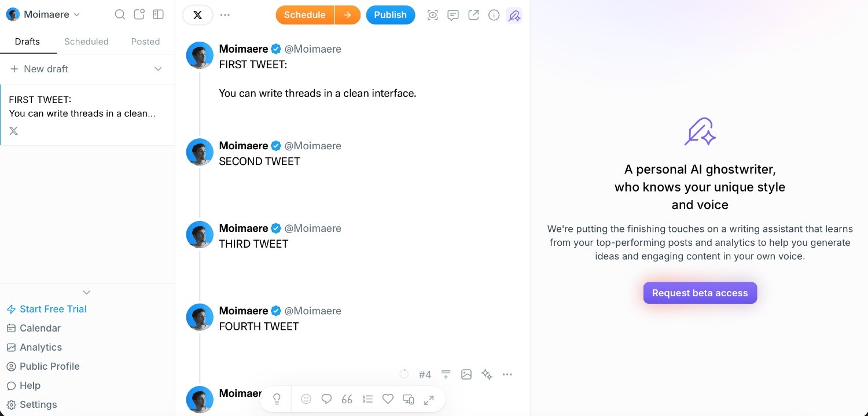Collapse the bottom sidebar menu chevron
Screen dimensions: 868x416
pos(87,292)
